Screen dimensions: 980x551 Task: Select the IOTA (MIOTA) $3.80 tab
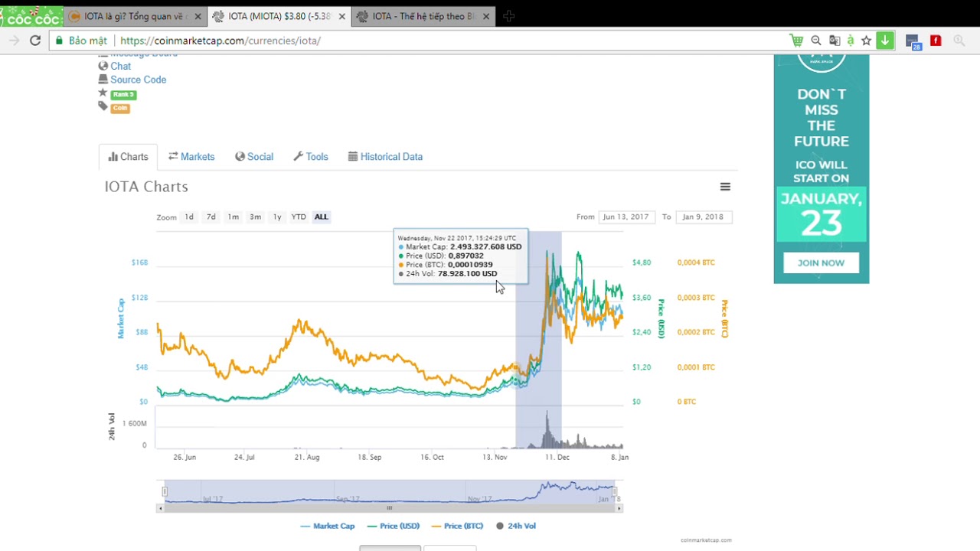pyautogui.click(x=279, y=16)
